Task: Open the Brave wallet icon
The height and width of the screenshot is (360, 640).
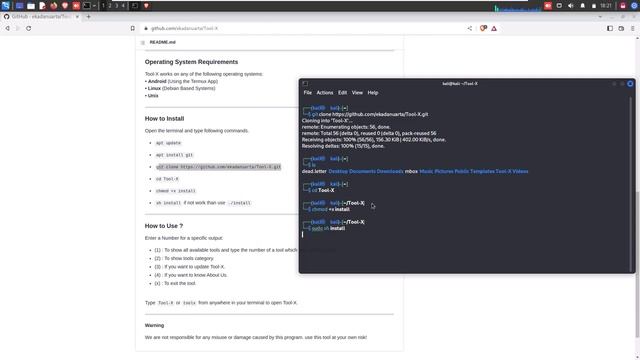Action: click(621, 29)
